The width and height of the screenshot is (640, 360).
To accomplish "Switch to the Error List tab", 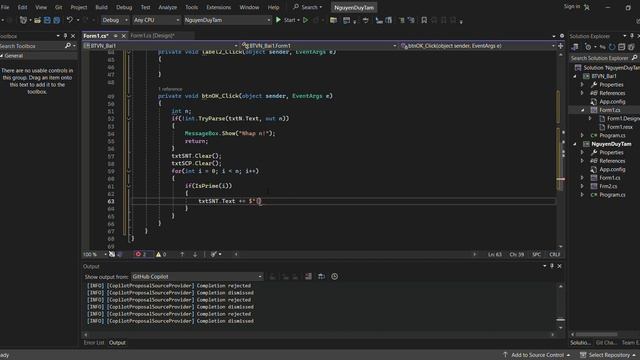I will [94, 342].
